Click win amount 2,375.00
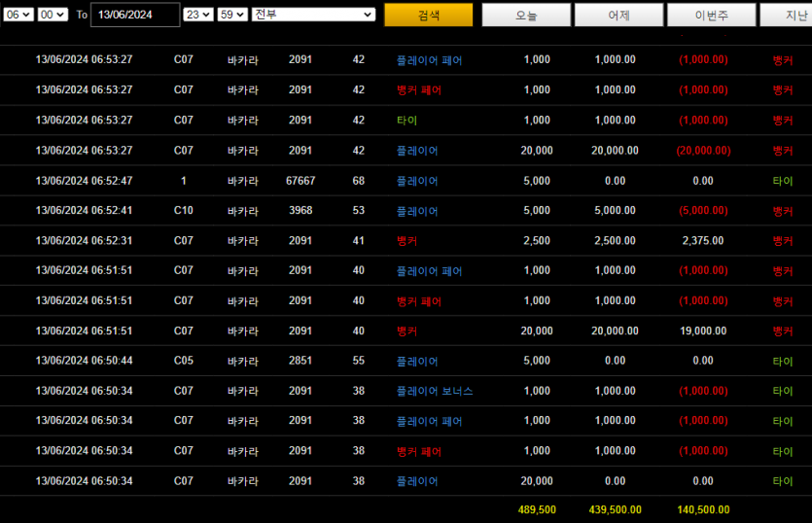 click(703, 241)
